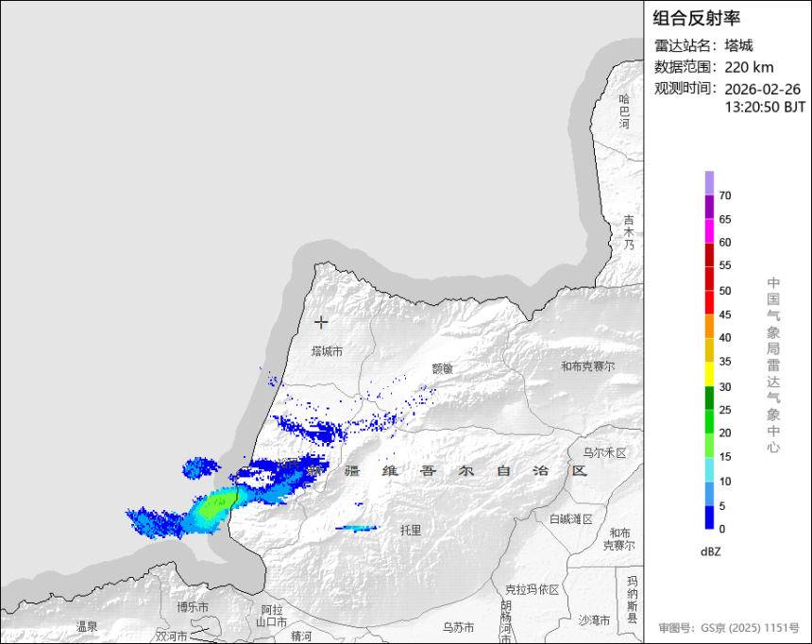812x644 pixels.
Task: Pick the dark purple 65–70 legend swatch
Action: (709, 207)
